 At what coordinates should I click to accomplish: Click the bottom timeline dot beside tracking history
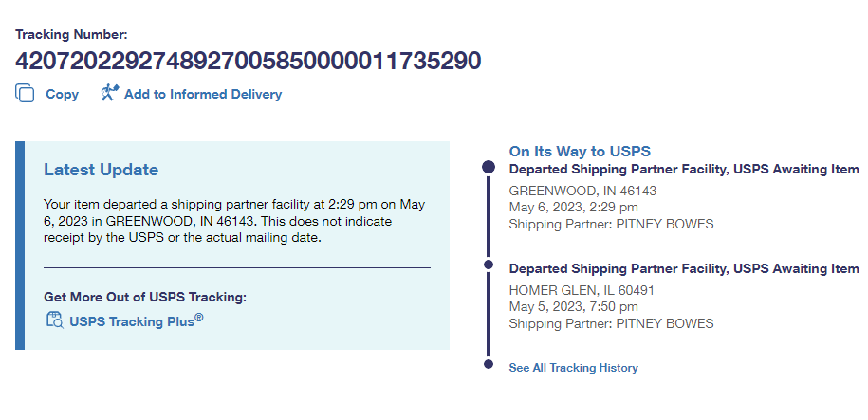(489, 364)
